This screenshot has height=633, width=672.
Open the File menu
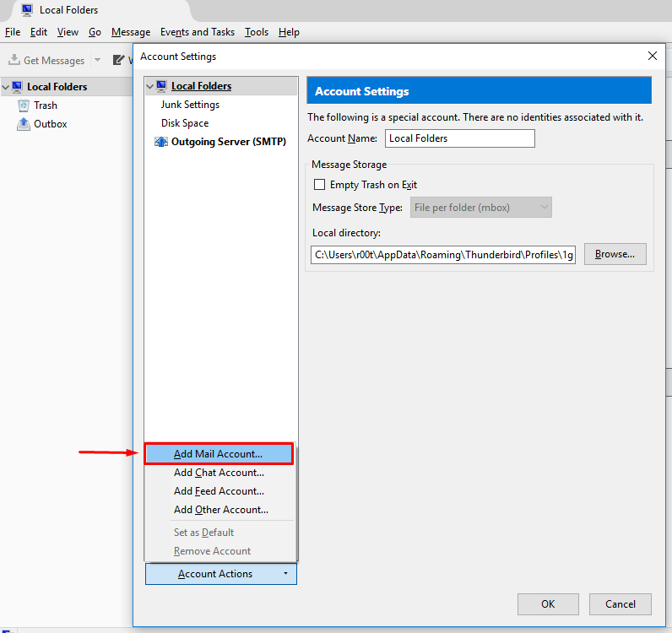pos(13,32)
